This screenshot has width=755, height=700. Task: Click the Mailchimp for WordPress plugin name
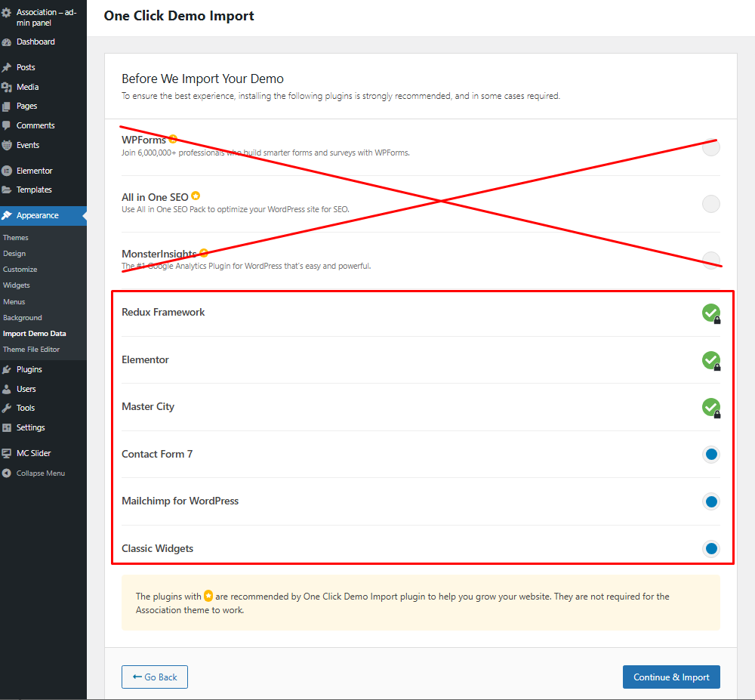pyautogui.click(x=180, y=501)
